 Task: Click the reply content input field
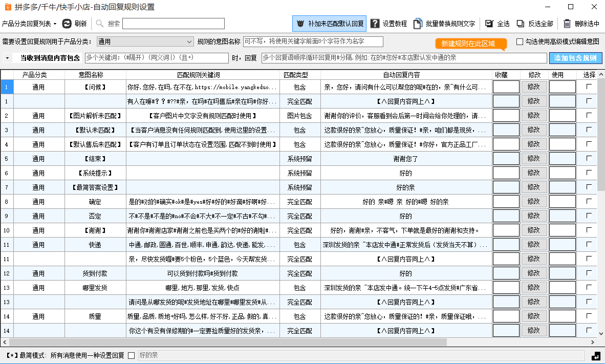coord(404,58)
